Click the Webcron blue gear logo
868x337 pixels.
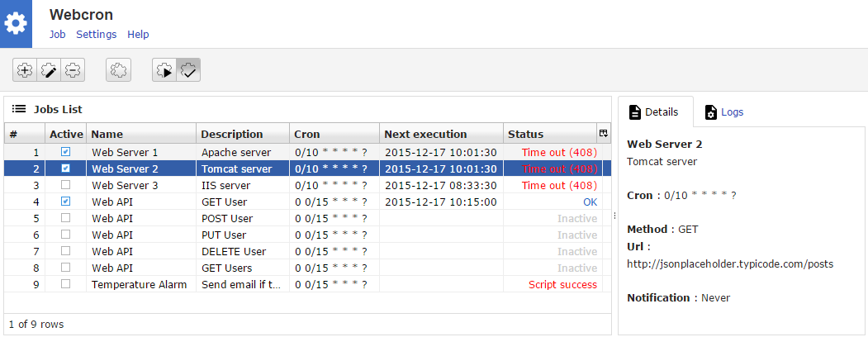point(16,24)
